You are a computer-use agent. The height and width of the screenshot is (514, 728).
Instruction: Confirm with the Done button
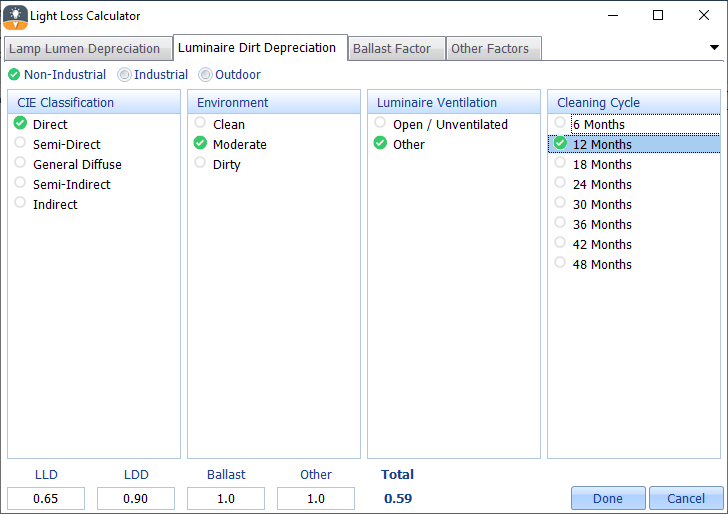pyautogui.click(x=608, y=498)
